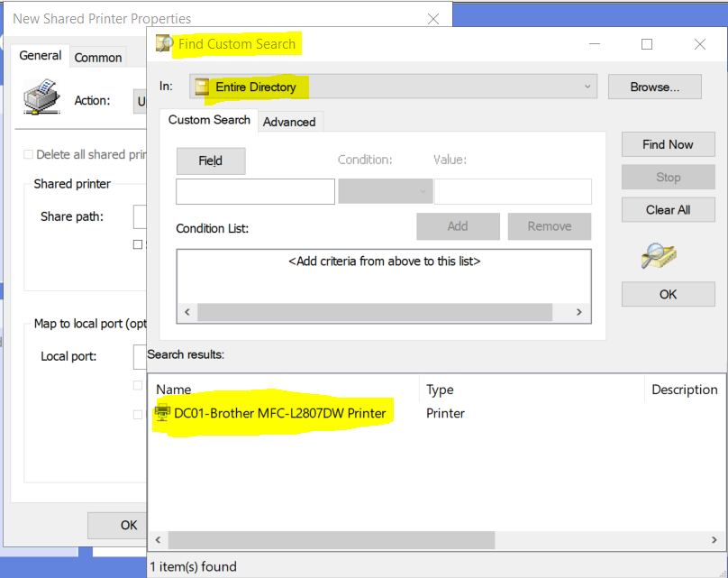Click the magnifier search animation icon
The height and width of the screenshot is (578, 728).
pos(659,255)
